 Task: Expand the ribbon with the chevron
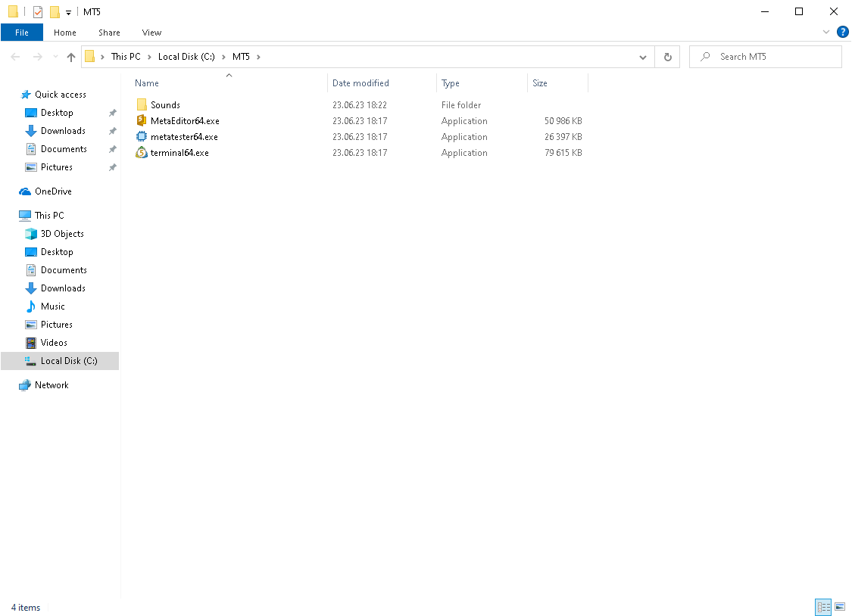(826, 32)
